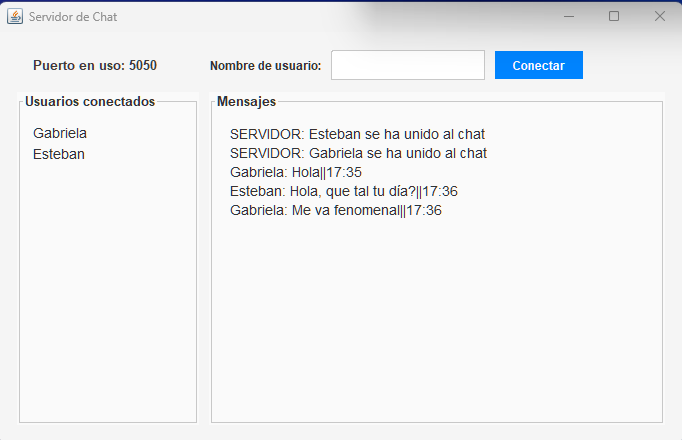Click the 'Nombre de usuario:' label
682x440 pixels.
265,66
